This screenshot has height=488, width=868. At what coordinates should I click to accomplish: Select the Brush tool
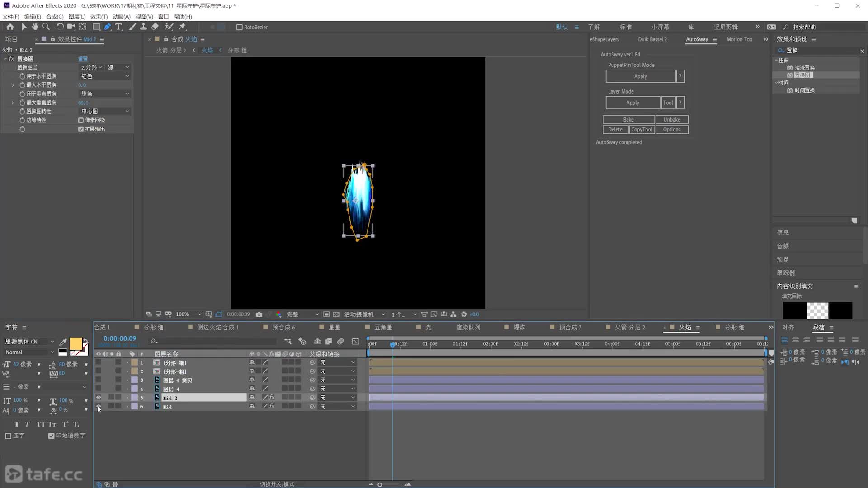[x=132, y=27]
